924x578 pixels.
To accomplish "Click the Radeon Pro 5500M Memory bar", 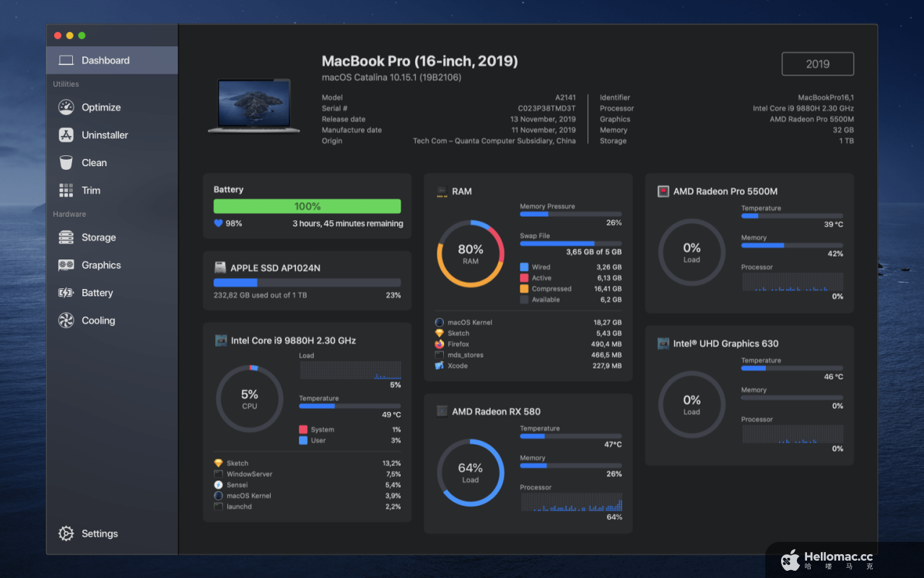I will [x=792, y=246].
